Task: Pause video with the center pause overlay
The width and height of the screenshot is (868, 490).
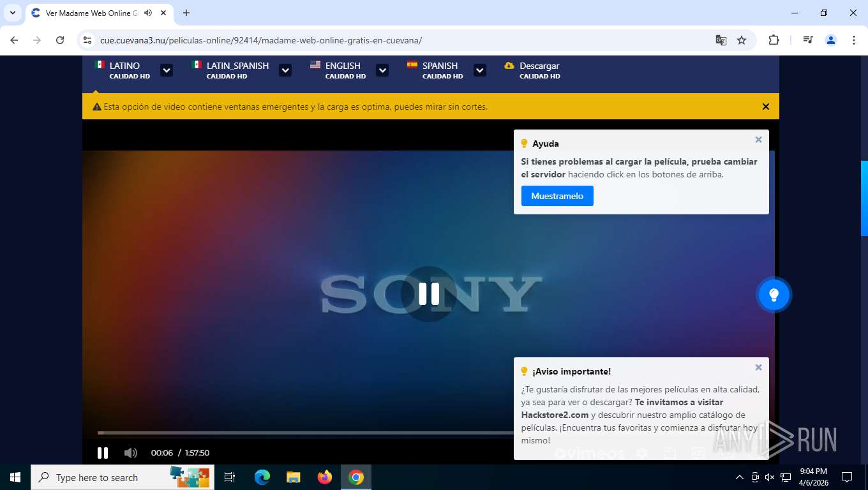Action: pyautogui.click(x=429, y=294)
